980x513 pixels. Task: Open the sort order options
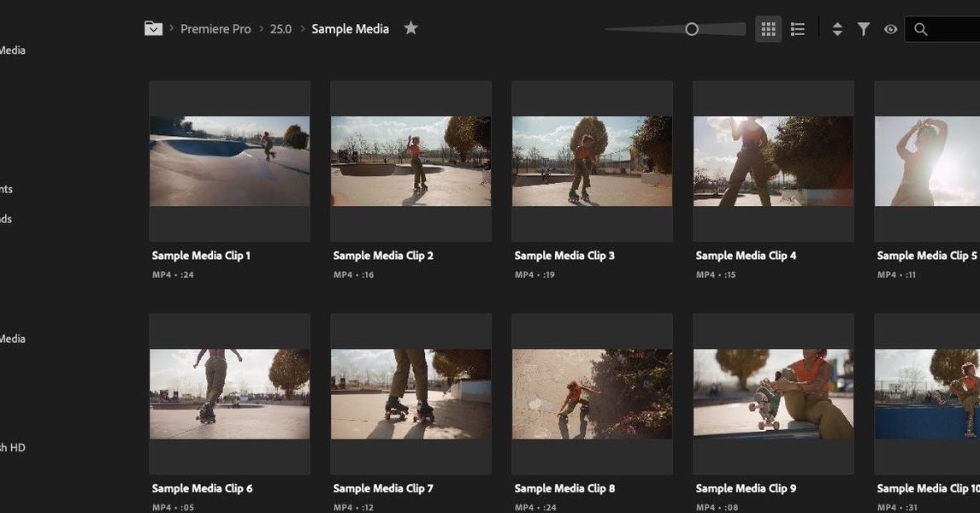[x=837, y=29]
